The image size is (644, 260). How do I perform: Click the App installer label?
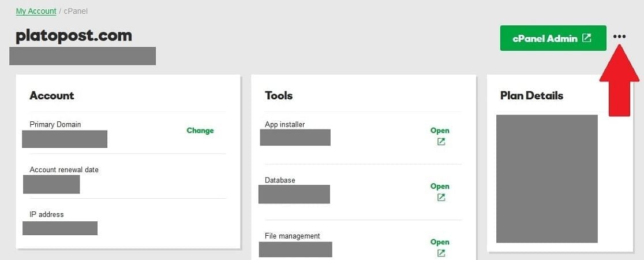pos(285,124)
